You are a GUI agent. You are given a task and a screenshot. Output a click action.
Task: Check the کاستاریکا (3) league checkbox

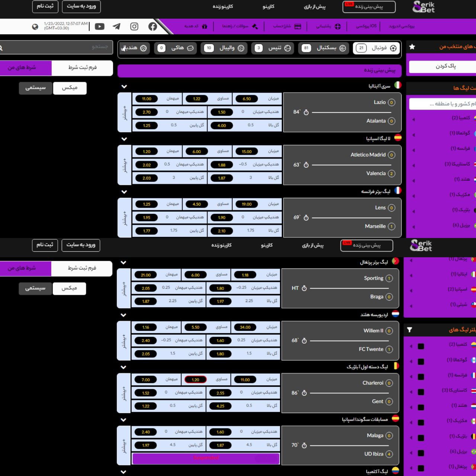point(421,392)
